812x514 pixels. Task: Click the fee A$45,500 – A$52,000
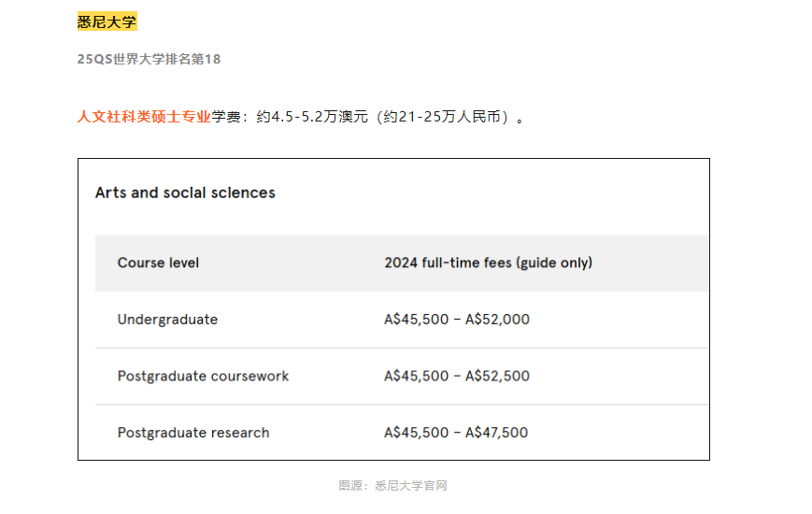(x=457, y=320)
